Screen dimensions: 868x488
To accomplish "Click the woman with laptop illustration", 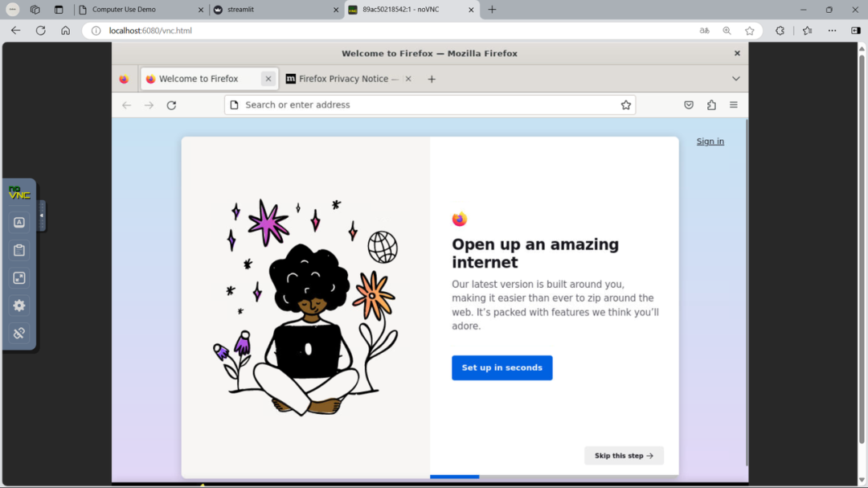I will [x=305, y=308].
